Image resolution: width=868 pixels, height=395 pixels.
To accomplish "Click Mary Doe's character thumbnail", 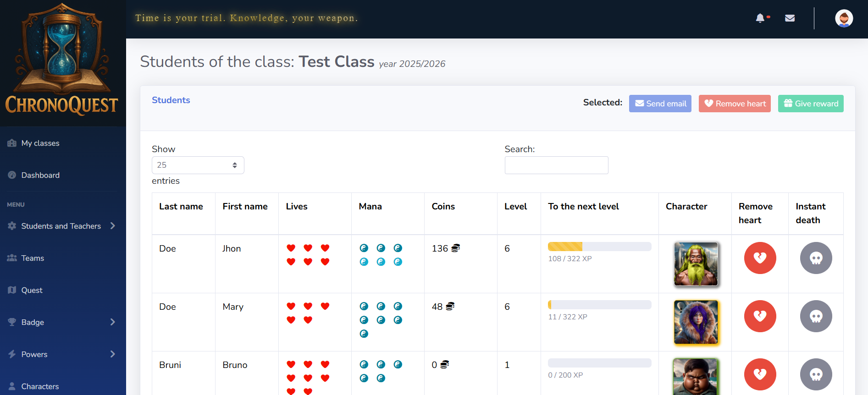I will pyautogui.click(x=696, y=322).
